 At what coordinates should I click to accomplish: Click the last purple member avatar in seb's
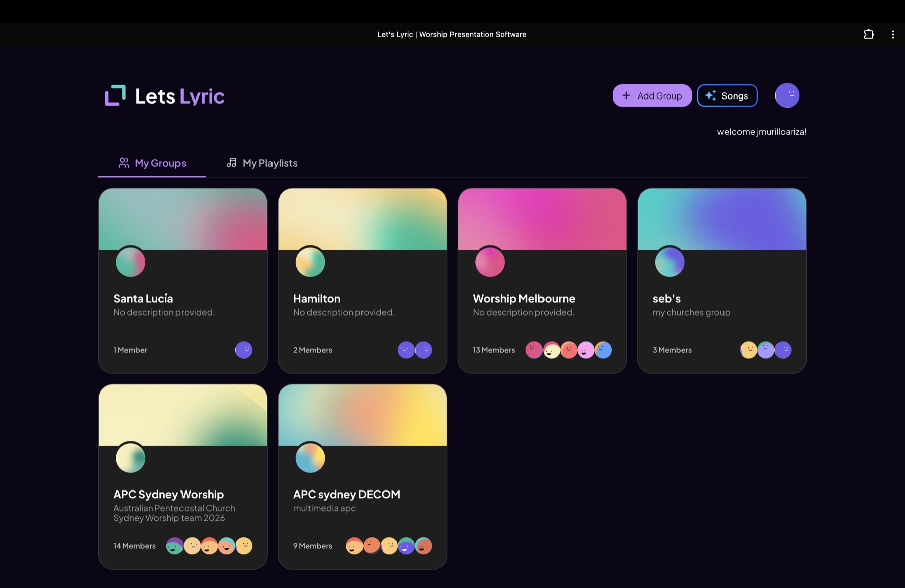click(x=783, y=350)
